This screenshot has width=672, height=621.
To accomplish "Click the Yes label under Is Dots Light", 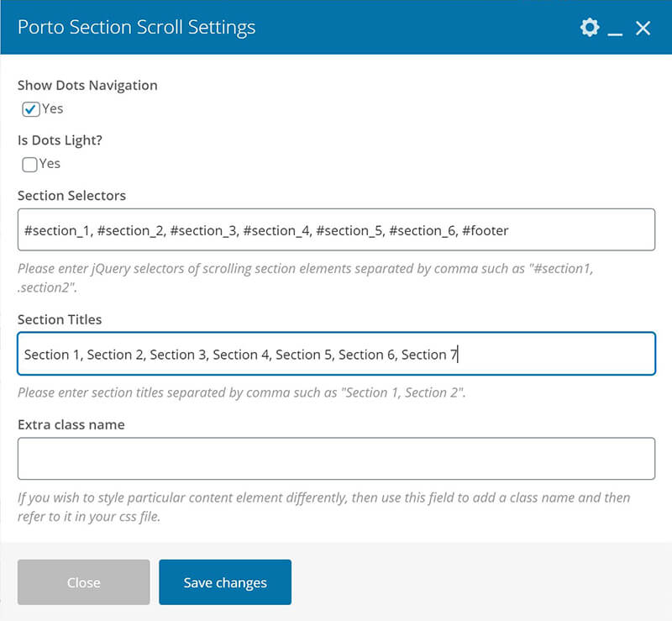I will click(50, 164).
